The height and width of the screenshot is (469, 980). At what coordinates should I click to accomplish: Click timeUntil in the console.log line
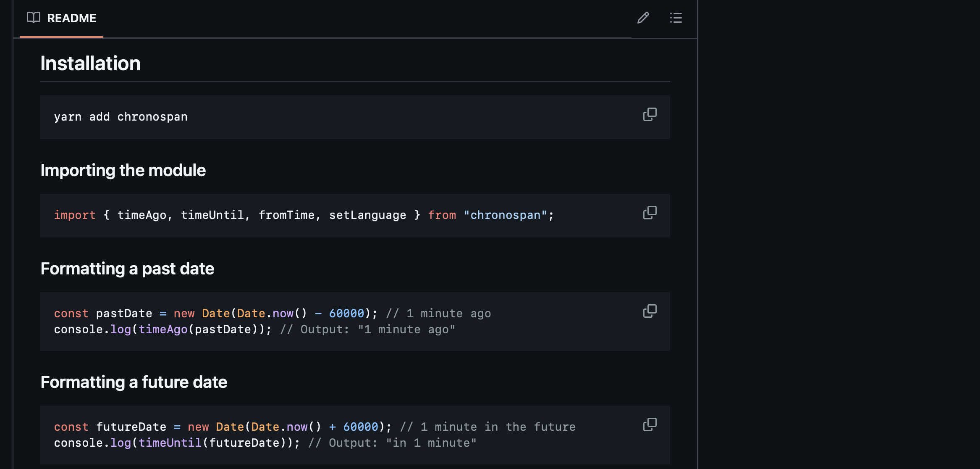point(170,443)
